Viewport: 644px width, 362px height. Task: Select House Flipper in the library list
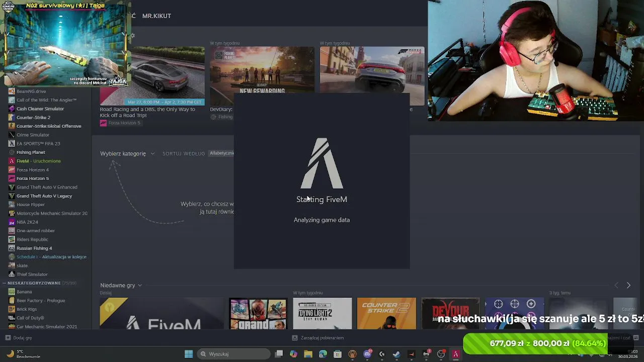click(x=31, y=205)
